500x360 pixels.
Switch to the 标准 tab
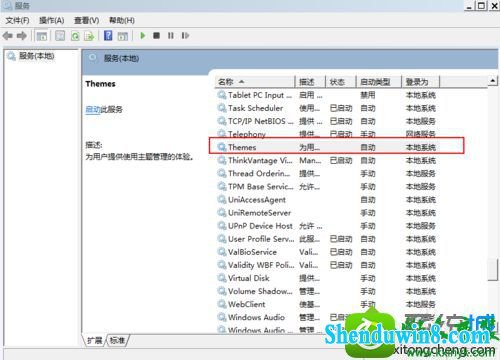pos(117,340)
